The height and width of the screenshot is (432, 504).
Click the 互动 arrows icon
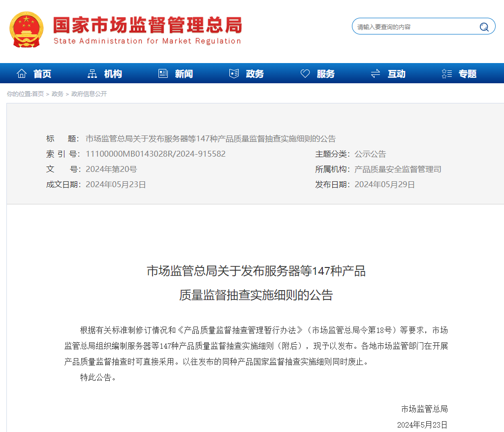pos(375,72)
